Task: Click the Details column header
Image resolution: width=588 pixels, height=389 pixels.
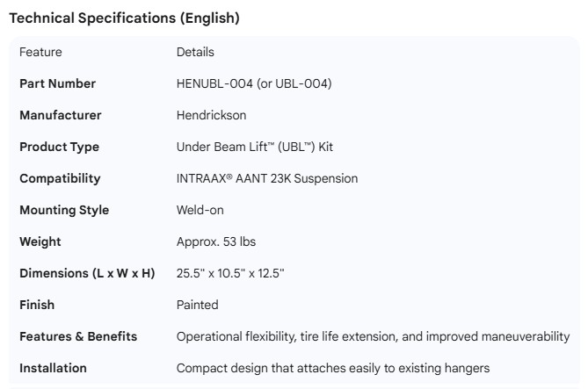Action: click(x=195, y=52)
